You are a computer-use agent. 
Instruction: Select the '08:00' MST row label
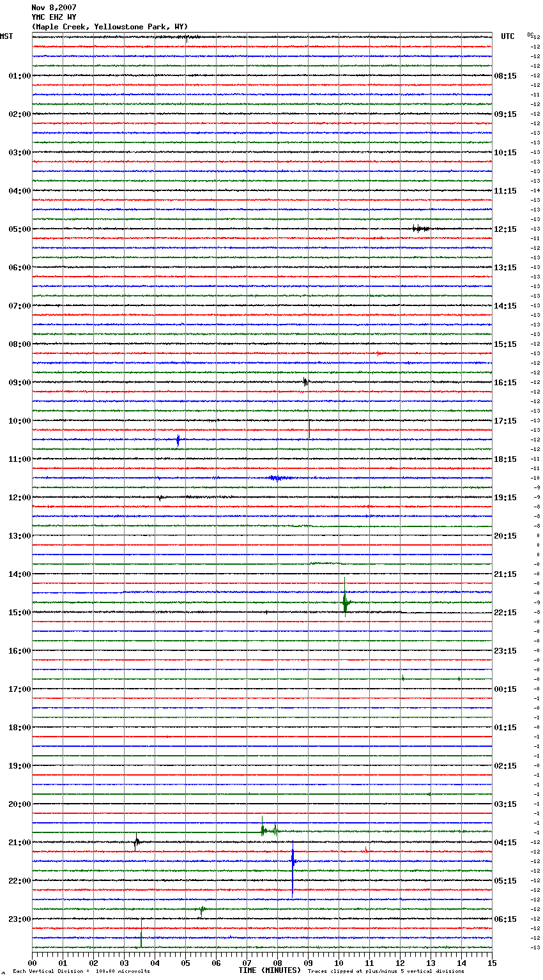tap(20, 344)
